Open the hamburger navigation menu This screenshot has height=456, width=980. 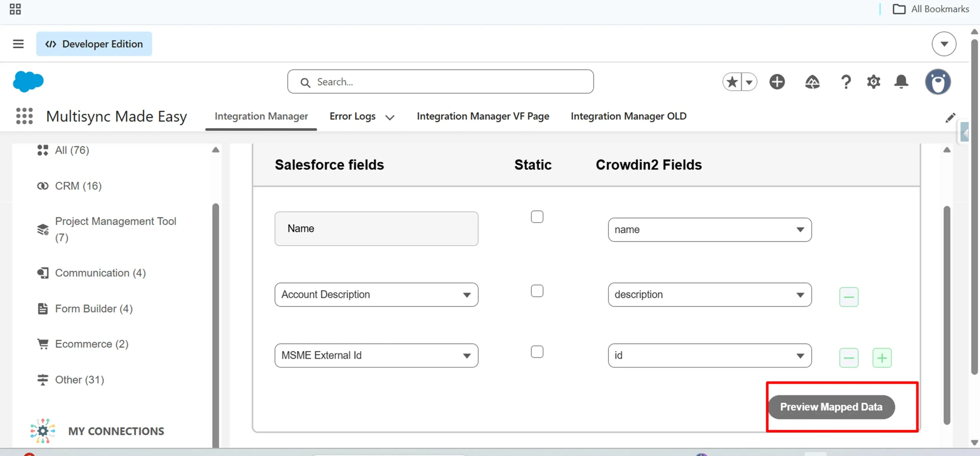point(18,44)
